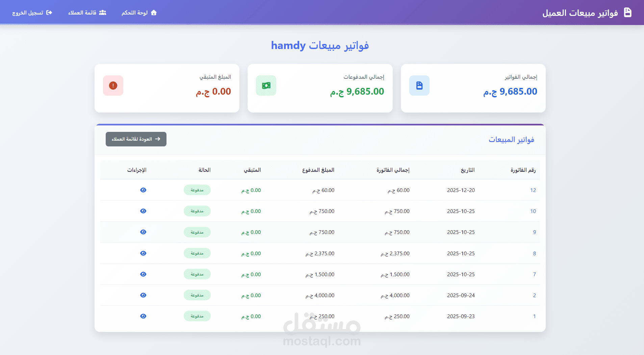Click the home icon beside لوحة التحكم
644x355 pixels.
pos(154,13)
